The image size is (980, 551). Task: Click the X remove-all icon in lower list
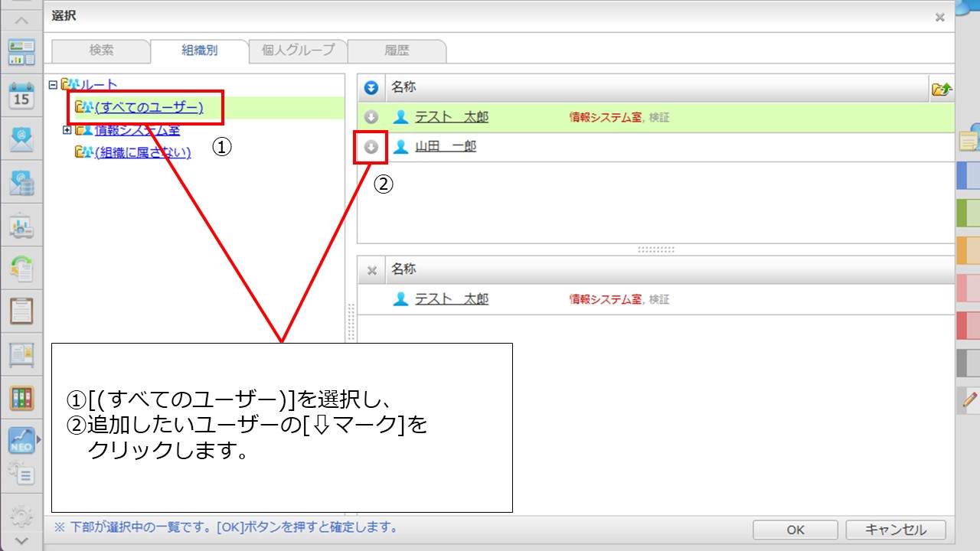[x=371, y=270]
